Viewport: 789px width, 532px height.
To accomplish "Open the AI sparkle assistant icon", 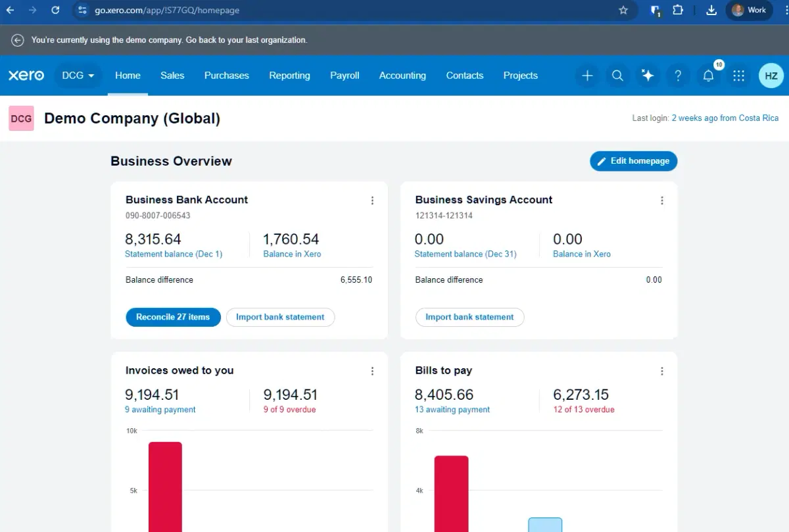I will pos(648,76).
